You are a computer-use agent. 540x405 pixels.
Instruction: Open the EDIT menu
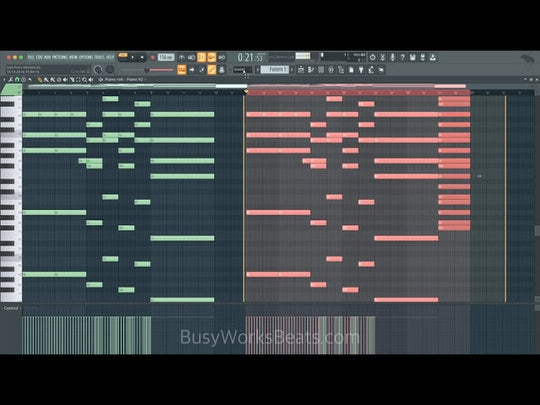40,57
